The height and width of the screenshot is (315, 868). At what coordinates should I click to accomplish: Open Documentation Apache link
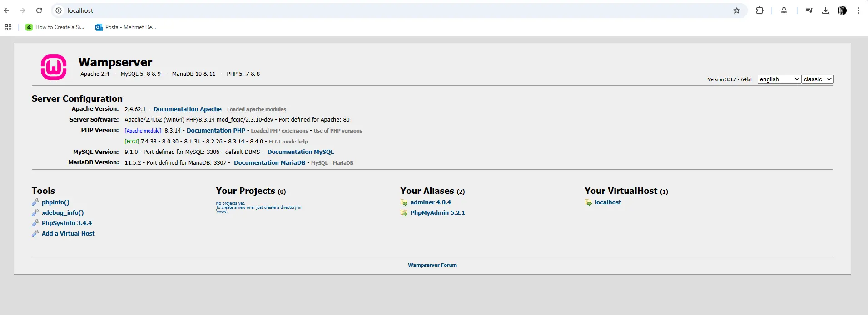[x=187, y=109]
